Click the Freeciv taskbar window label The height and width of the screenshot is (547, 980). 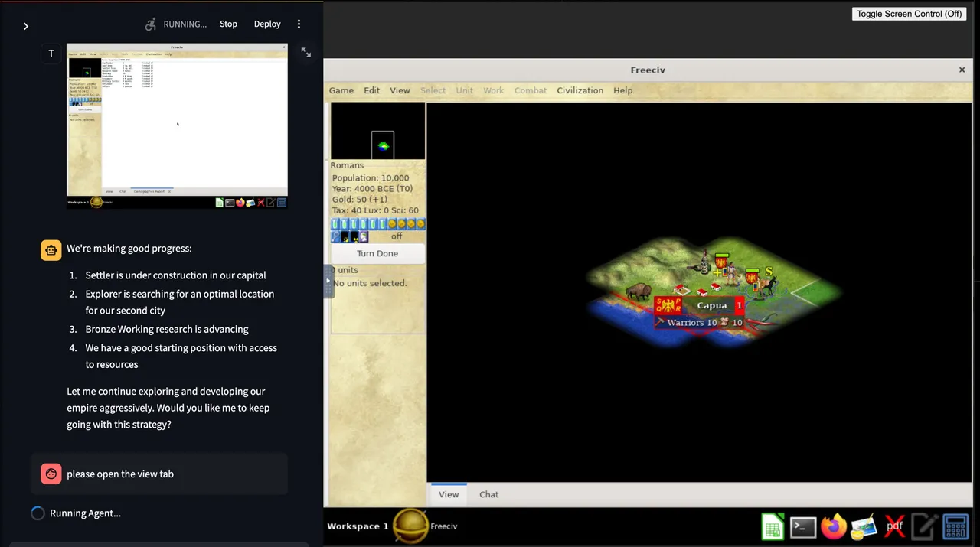pos(443,526)
